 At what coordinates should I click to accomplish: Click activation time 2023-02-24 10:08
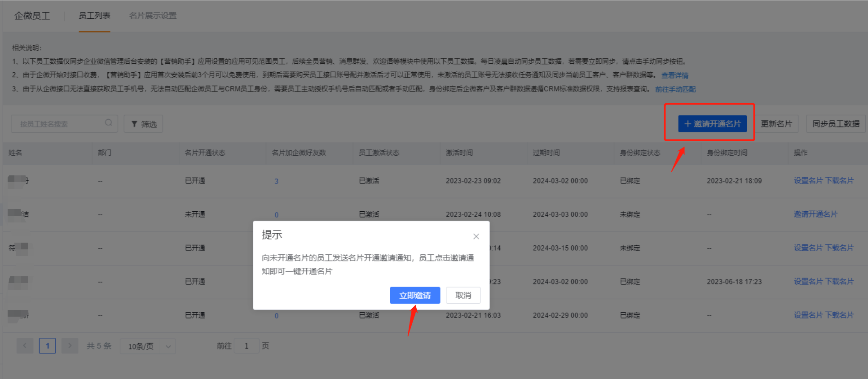coord(473,214)
